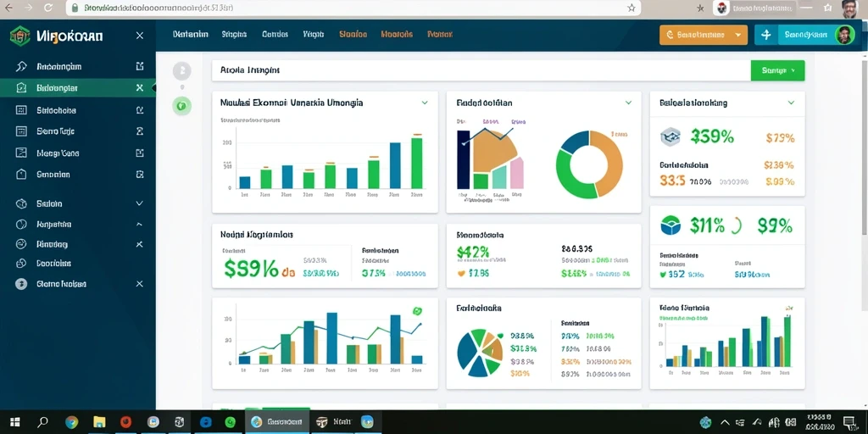868x434 pixels.
Task: Click inside the wide search field above cards
Action: [481, 70]
